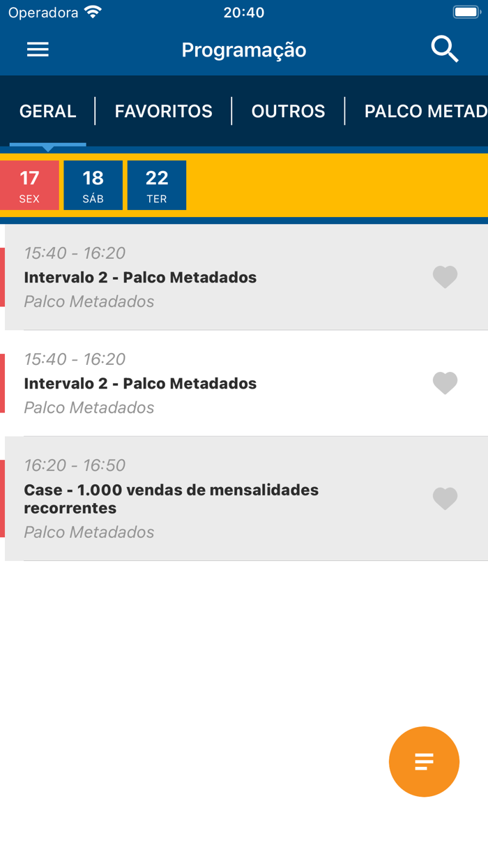Favorite the first Intervalo 2 session
The width and height of the screenshot is (488, 868).
pos(445,277)
